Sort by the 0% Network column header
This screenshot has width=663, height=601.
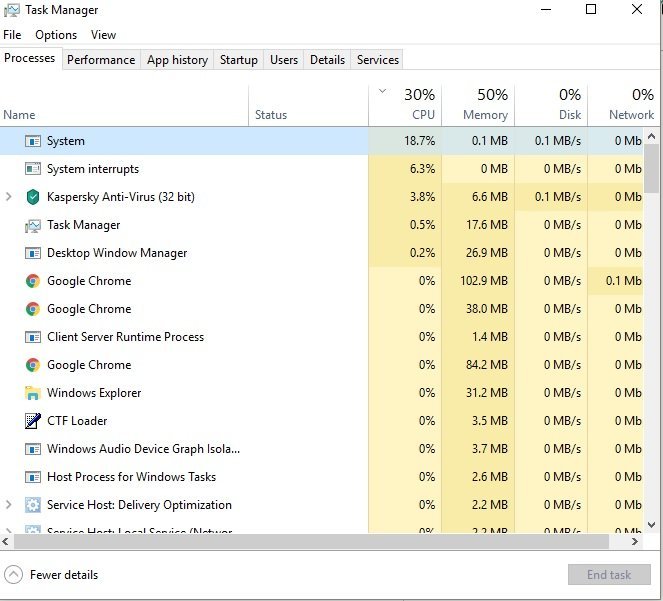624,106
